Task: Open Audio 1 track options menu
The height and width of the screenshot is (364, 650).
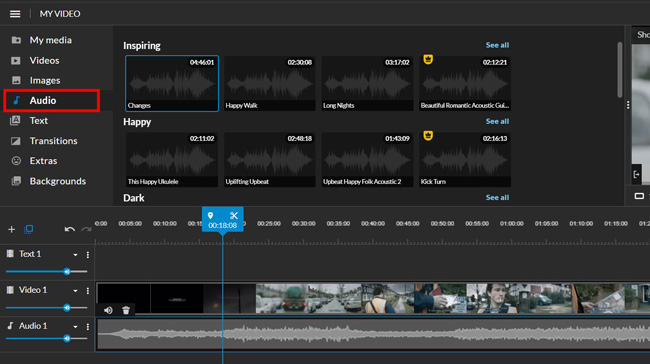Action: pos(87,327)
